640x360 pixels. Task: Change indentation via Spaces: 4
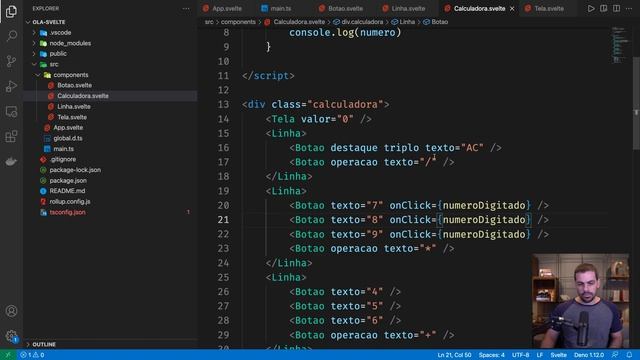[x=491, y=355]
